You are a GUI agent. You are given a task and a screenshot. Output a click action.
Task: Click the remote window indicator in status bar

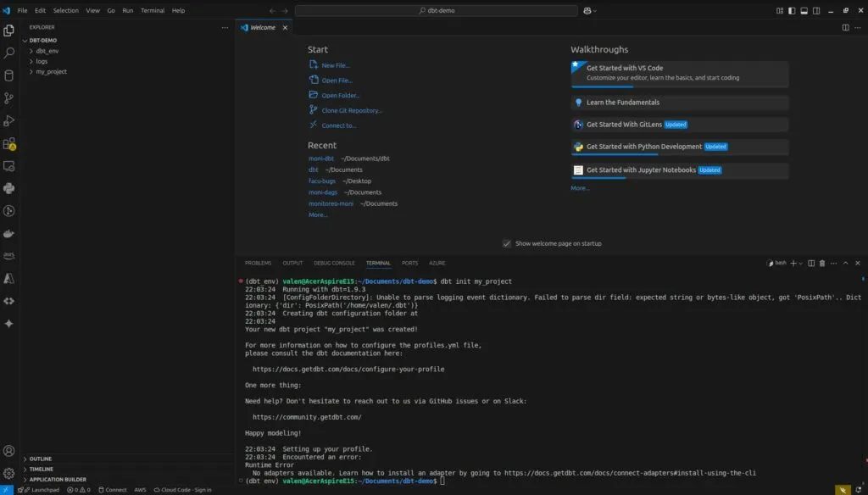pyautogui.click(x=6, y=490)
